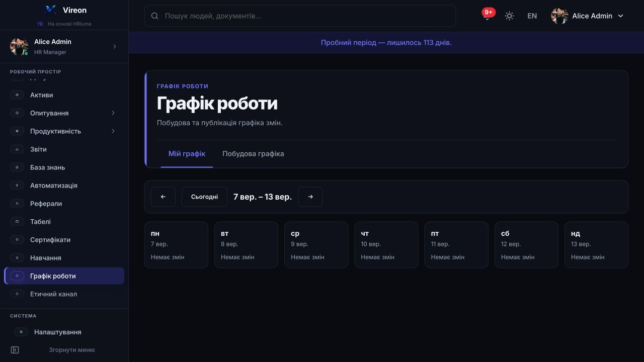Click the Графік роботи sidebar icon
Viewport: 644px width, 362px height.
pos(17,276)
